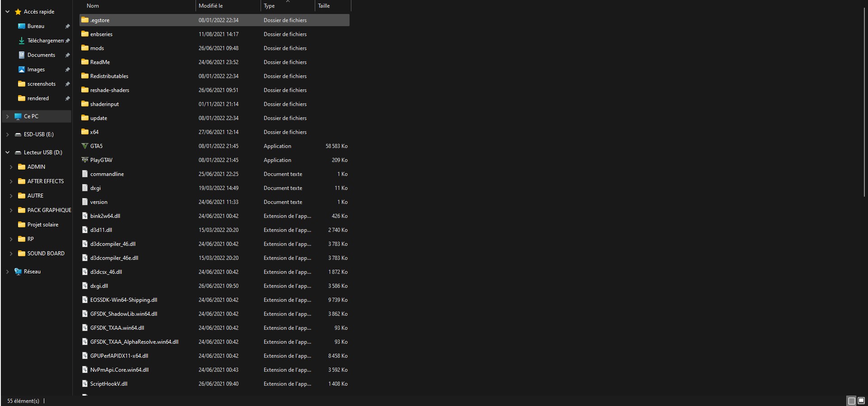The width and height of the screenshot is (868, 406).
Task: Click the Réseau network icon
Action: pos(18,272)
